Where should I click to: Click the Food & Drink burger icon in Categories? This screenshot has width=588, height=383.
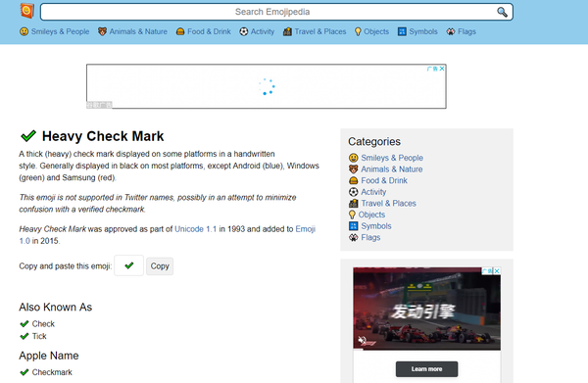click(353, 180)
